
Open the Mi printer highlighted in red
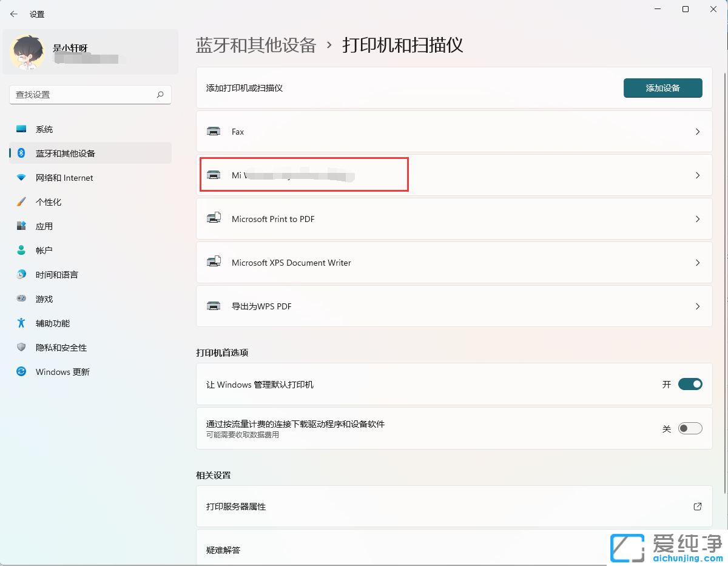tap(303, 175)
